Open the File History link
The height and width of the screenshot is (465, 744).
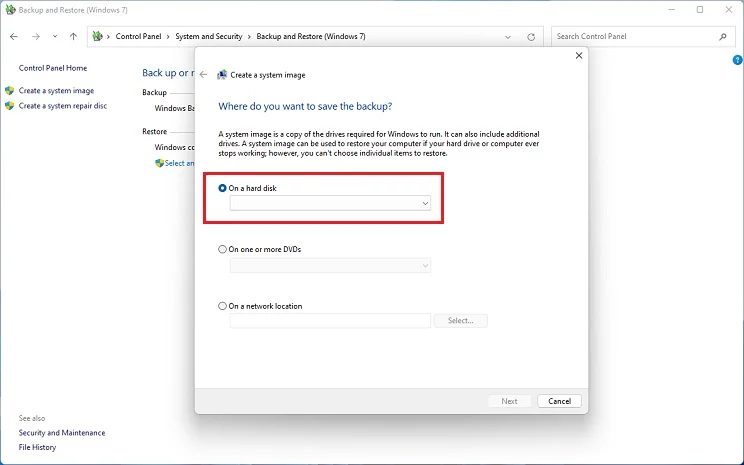pos(37,447)
